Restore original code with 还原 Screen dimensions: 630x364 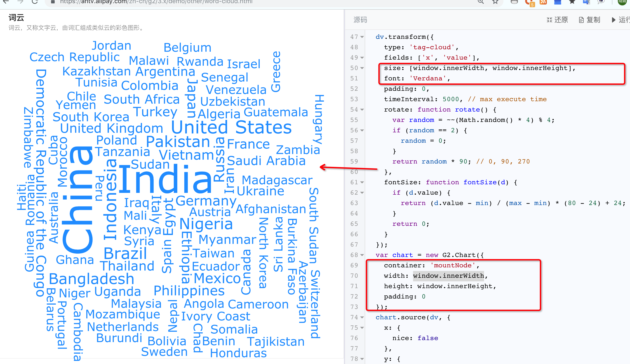[557, 20]
